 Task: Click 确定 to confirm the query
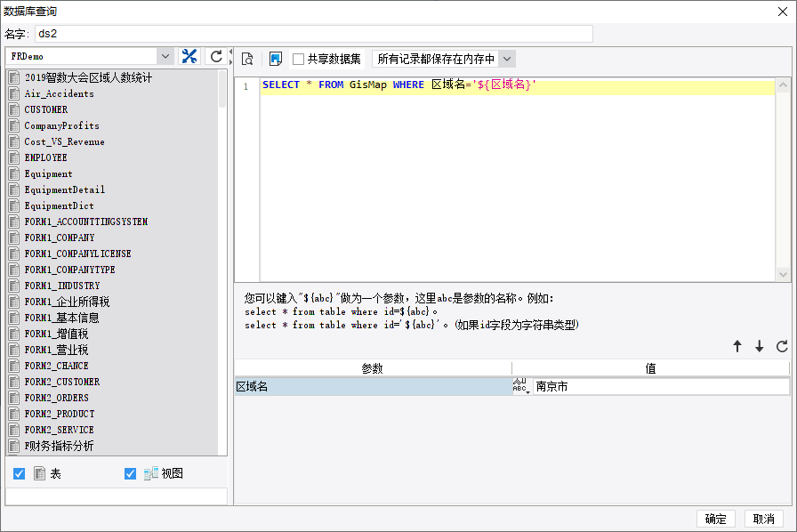[716, 519]
